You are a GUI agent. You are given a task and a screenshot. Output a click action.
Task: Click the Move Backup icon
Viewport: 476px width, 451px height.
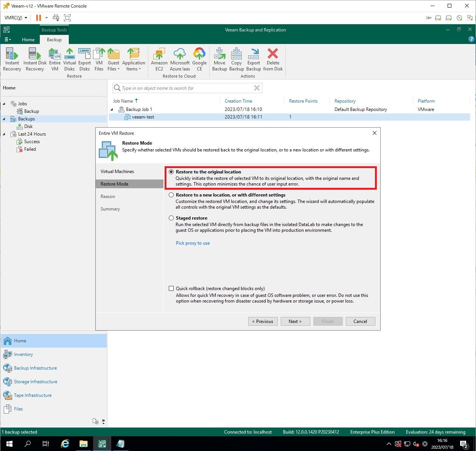(219, 59)
